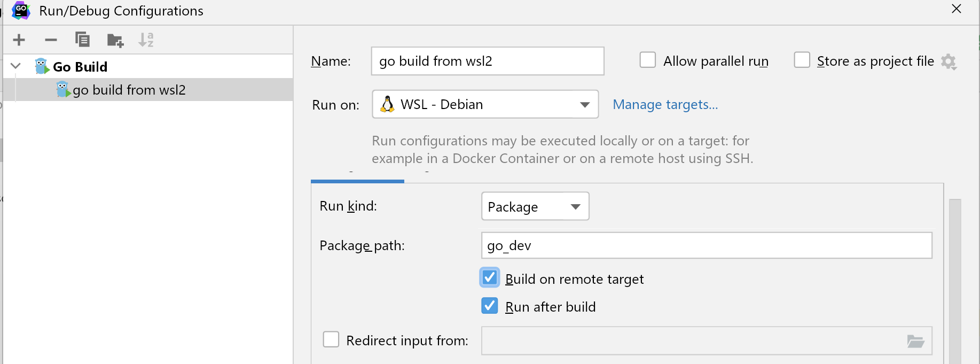This screenshot has width=980, height=364.
Task: Click the folder browse icon in Redirect input field
Action: tap(915, 341)
